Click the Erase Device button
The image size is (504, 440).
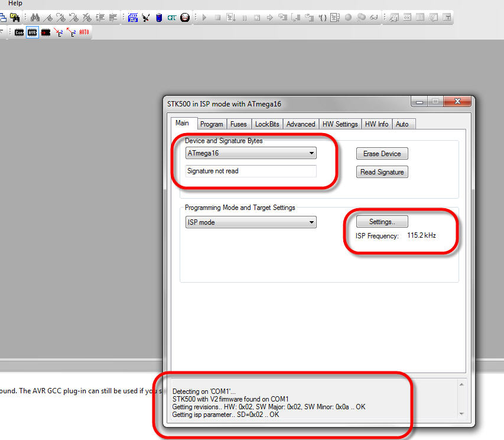tap(382, 154)
